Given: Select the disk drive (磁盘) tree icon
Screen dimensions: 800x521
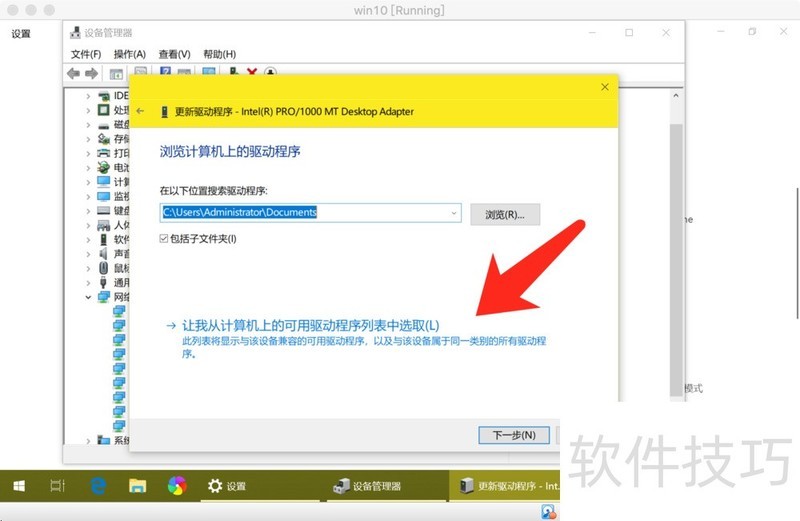Looking at the screenshot, I should (x=104, y=125).
